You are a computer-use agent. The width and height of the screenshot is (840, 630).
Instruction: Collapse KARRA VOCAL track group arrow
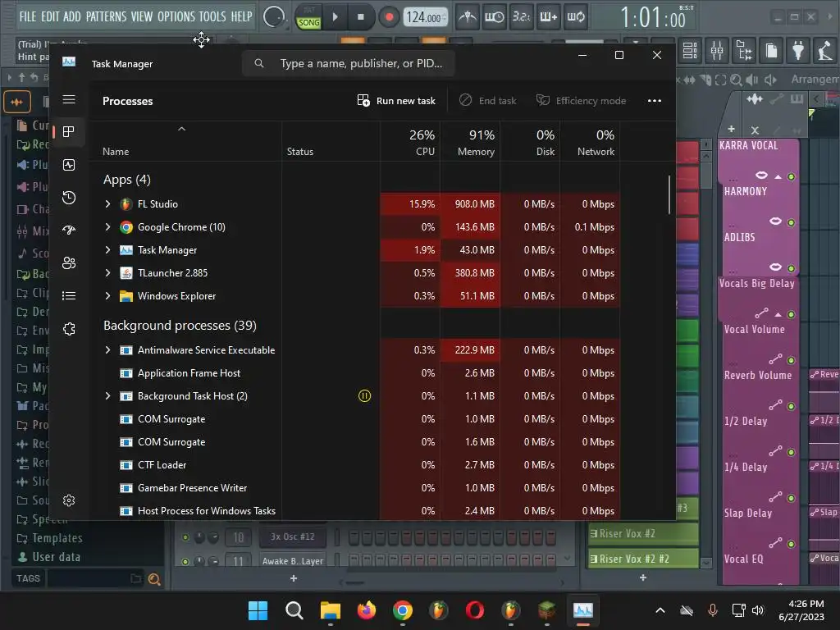778,177
